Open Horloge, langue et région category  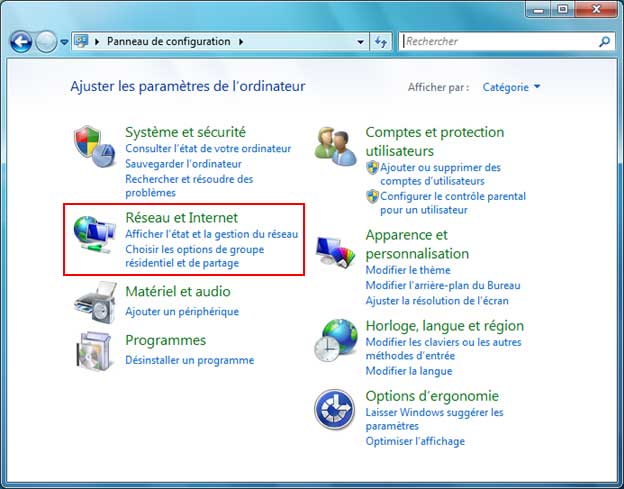[x=445, y=326]
